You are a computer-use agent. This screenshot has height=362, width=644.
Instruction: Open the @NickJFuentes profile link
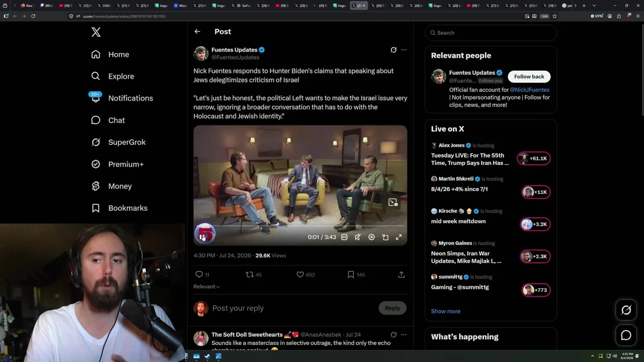click(x=530, y=90)
